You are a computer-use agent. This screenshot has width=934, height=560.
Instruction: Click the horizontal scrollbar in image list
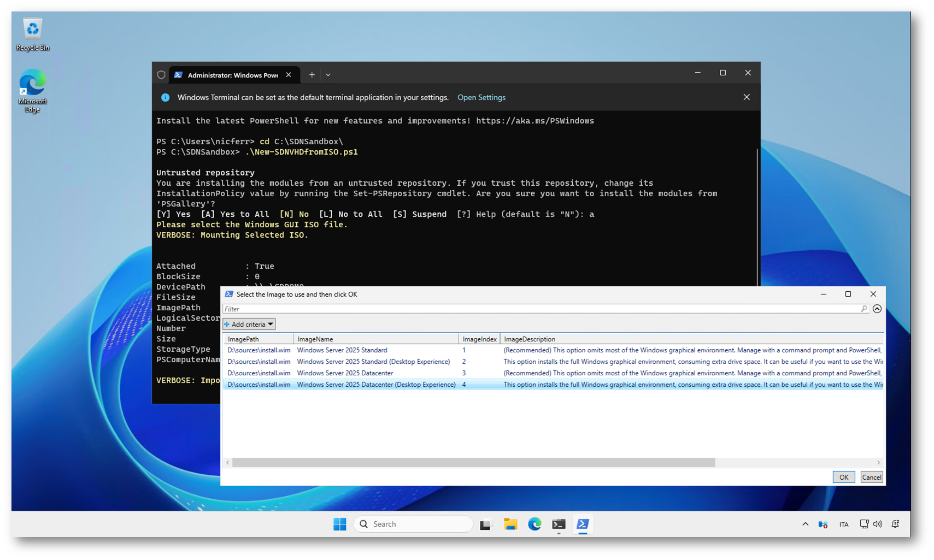(x=473, y=462)
